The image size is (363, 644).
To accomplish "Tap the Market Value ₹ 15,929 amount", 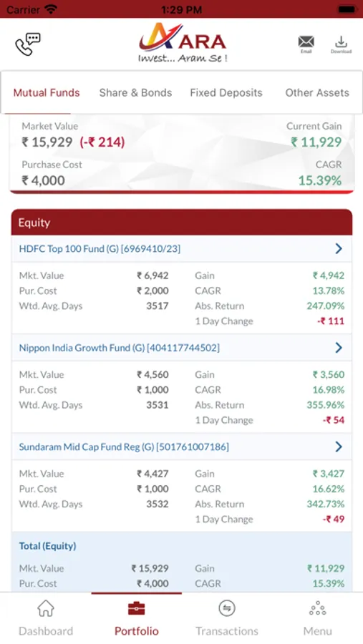I will [x=47, y=142].
